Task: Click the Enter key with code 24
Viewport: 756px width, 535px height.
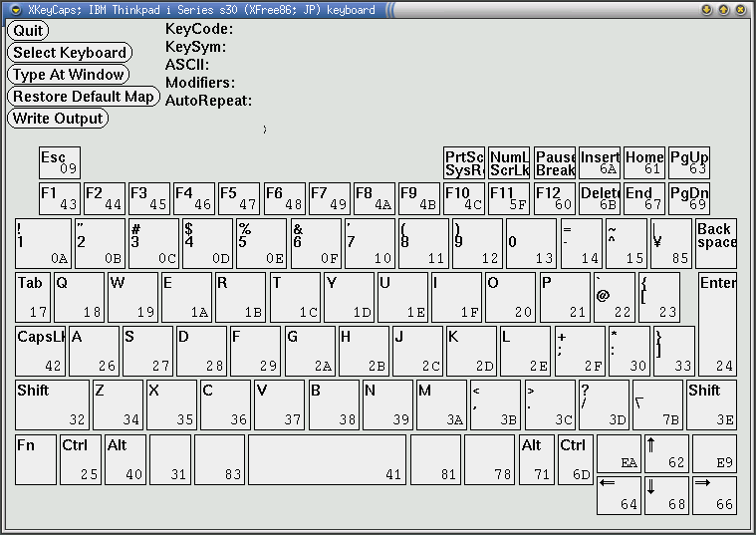Action: 717,324
